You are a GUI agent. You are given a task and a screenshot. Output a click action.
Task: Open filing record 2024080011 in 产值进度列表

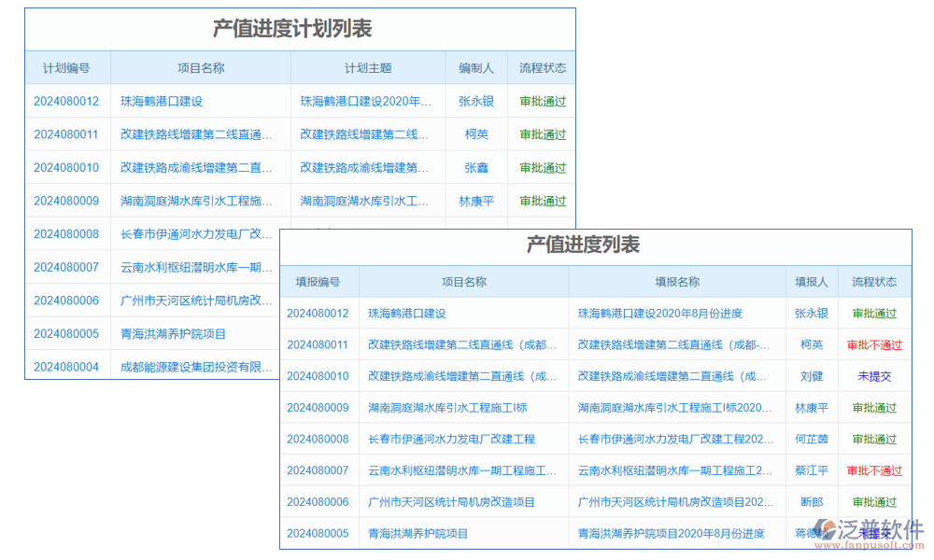pos(319,344)
